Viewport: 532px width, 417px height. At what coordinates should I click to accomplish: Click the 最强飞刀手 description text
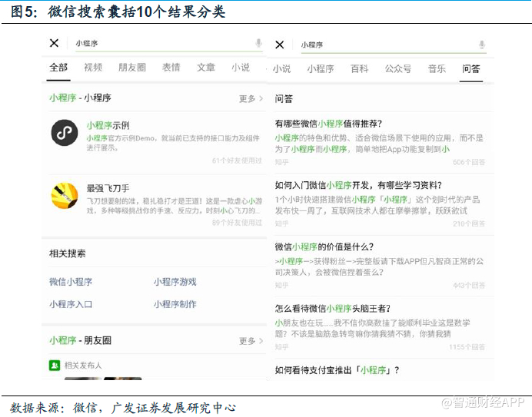[x=174, y=206]
